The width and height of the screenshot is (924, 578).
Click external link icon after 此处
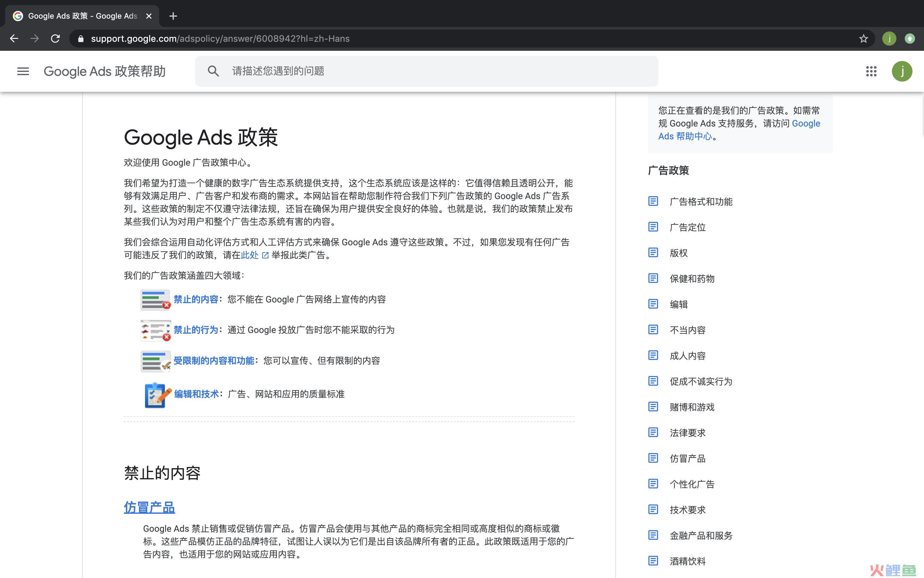coord(265,255)
